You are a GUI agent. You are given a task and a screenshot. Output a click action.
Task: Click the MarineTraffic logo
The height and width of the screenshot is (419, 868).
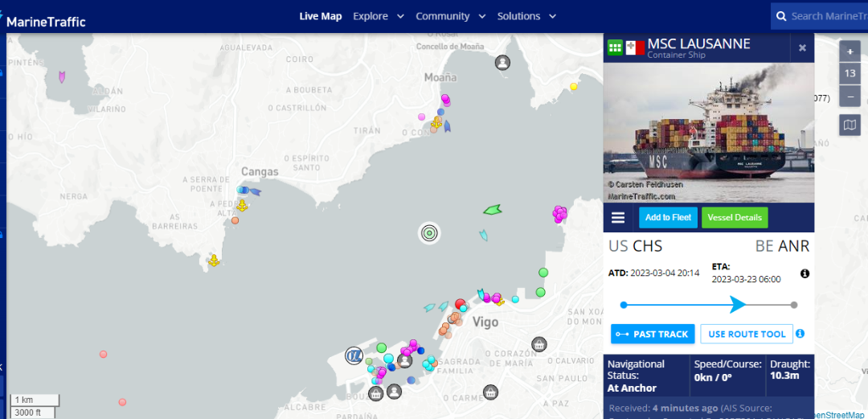[43, 20]
